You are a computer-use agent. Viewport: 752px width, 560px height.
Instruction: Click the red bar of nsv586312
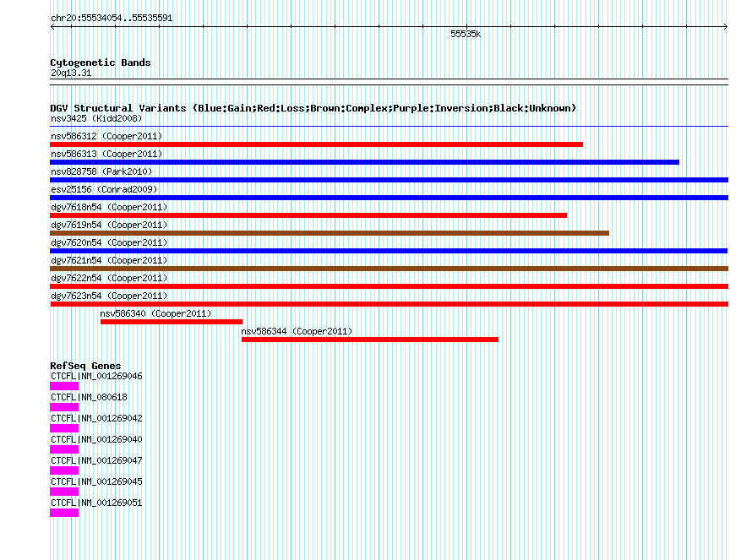[x=317, y=144]
